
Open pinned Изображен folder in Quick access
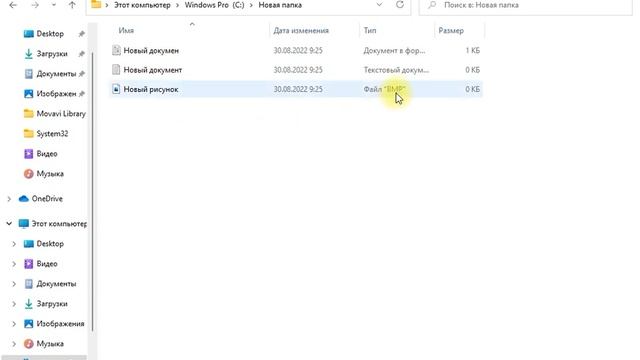[56, 94]
